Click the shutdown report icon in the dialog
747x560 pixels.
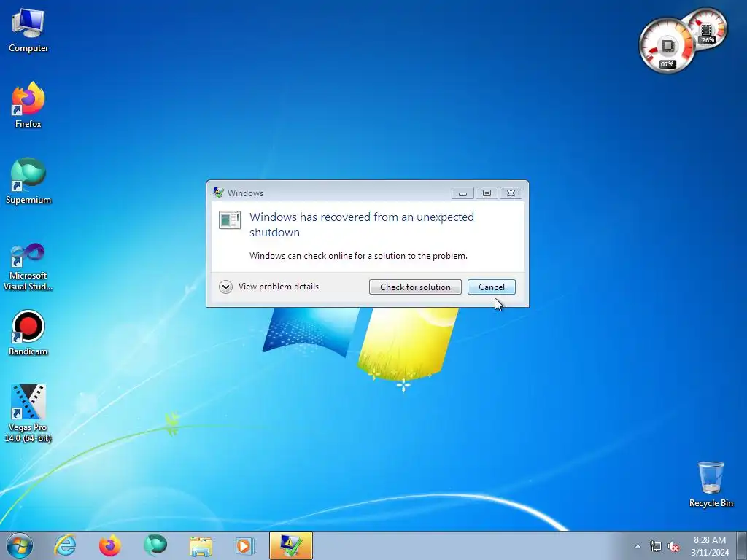point(230,219)
